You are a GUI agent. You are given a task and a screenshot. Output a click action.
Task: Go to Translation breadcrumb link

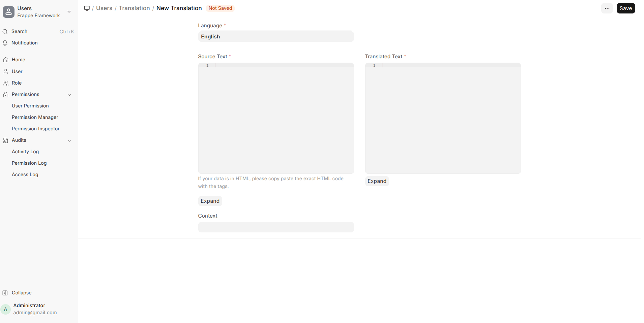point(134,8)
